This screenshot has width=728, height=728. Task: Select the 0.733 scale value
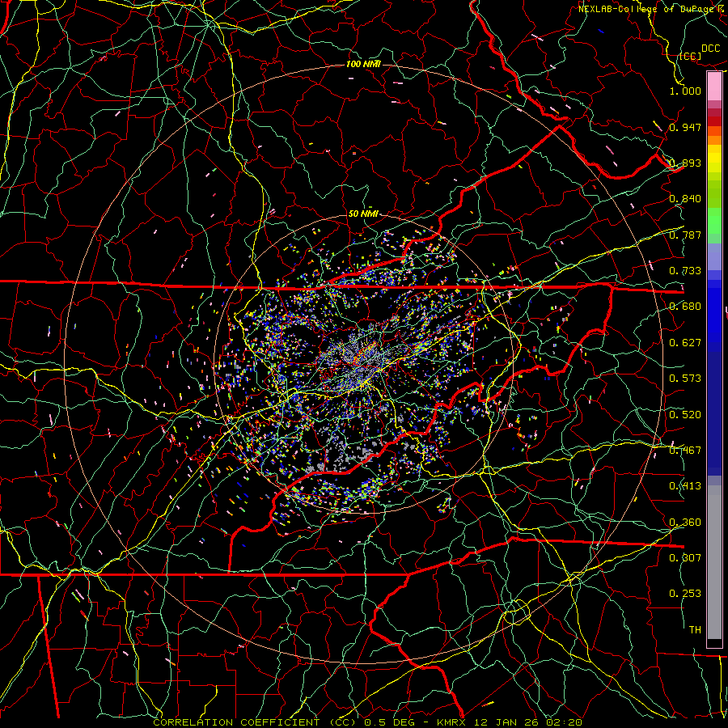[x=685, y=271]
